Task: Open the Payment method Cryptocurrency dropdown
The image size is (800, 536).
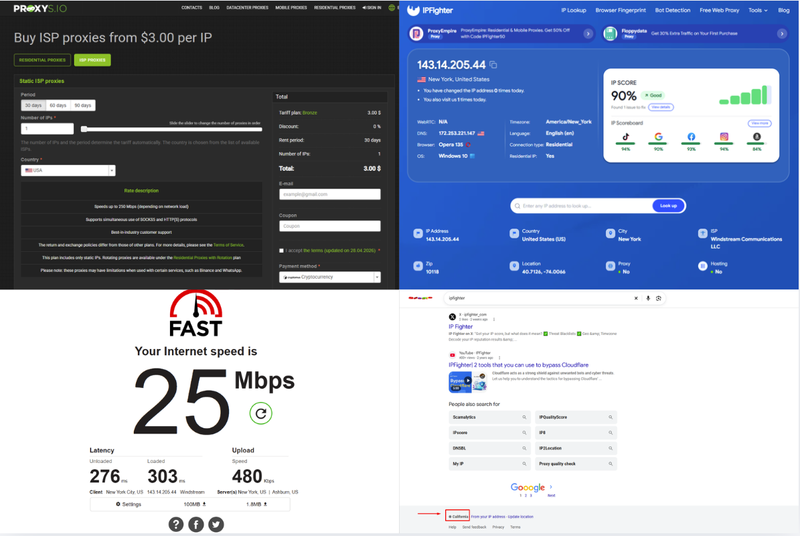Action: [x=330, y=277]
